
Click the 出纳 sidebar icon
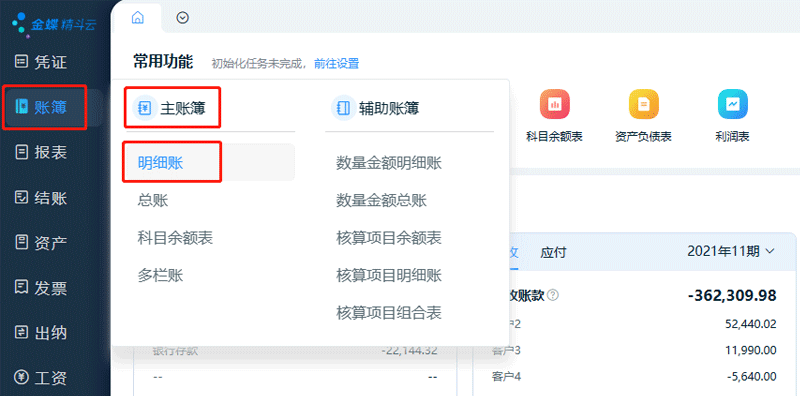click(x=21, y=333)
